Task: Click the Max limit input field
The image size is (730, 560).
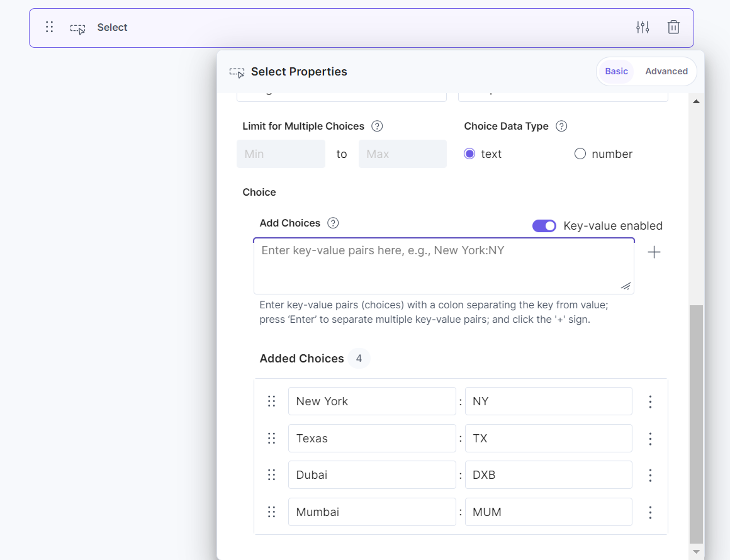Action: click(402, 154)
